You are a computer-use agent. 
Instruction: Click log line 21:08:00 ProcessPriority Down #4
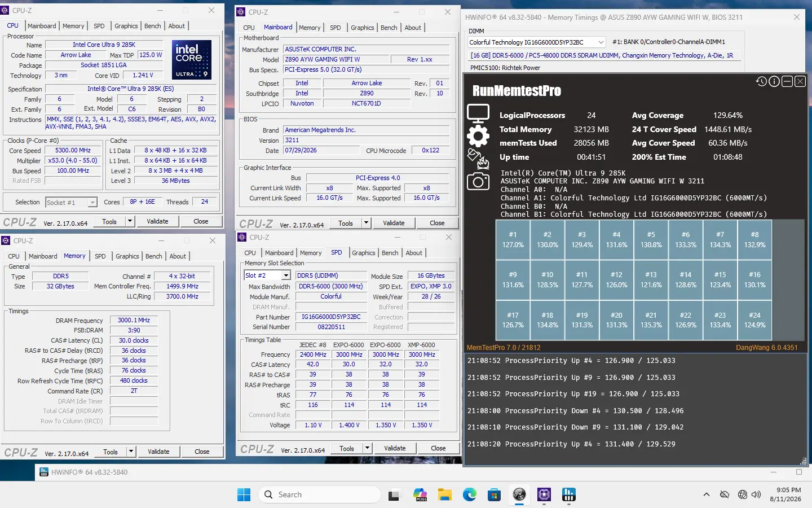576,411
